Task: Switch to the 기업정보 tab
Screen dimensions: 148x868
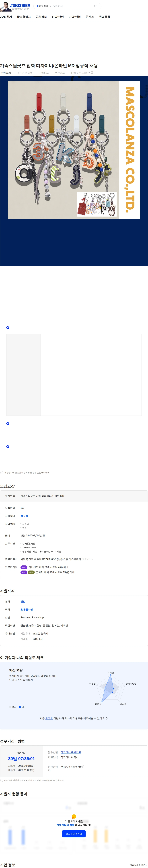Action: [x=44, y=72]
